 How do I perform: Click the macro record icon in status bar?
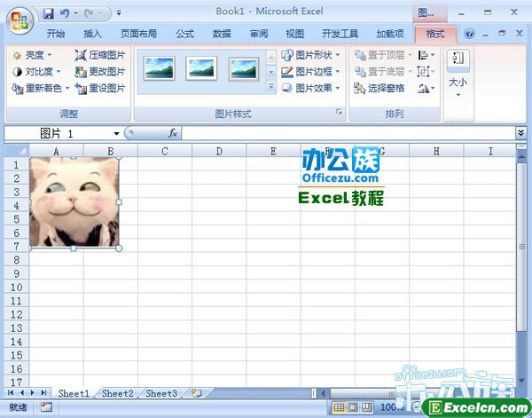[x=46, y=406]
